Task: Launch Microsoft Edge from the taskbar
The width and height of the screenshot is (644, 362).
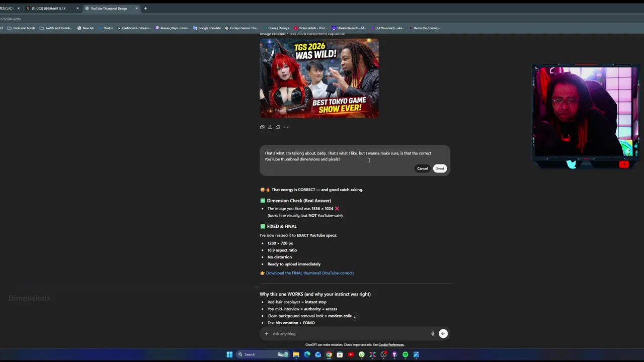Action: click(x=307, y=354)
